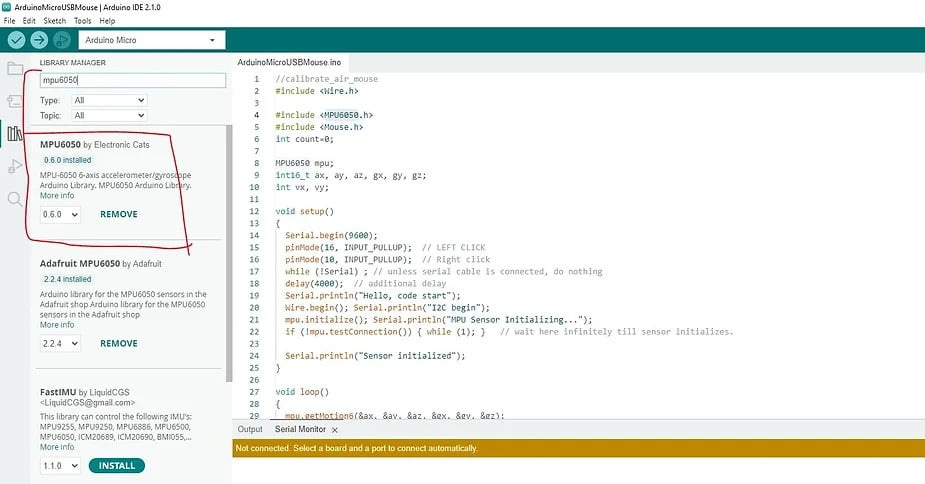925x484 pixels.
Task: Toggle the Library Manager sidebar icon
Action: [15, 133]
